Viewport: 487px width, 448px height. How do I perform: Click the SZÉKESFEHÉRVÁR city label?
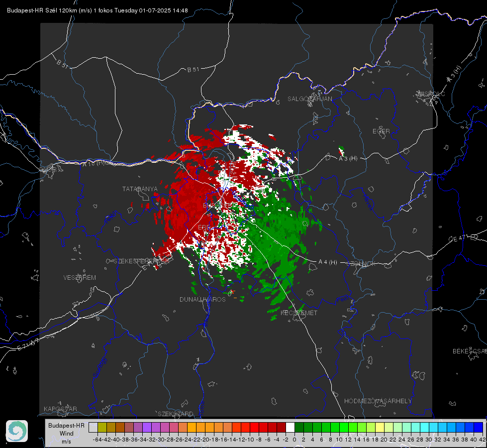(141, 261)
